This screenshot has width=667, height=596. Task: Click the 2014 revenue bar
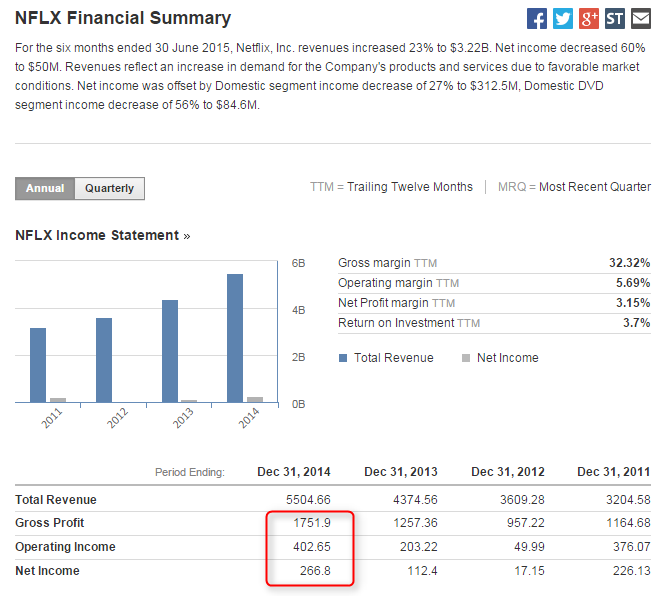[235, 338]
